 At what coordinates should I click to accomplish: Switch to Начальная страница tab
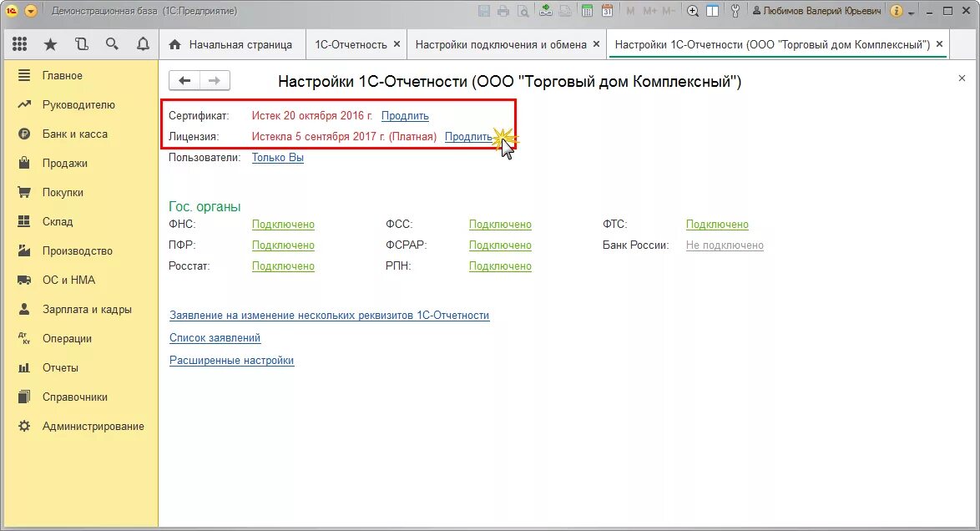tap(231, 44)
